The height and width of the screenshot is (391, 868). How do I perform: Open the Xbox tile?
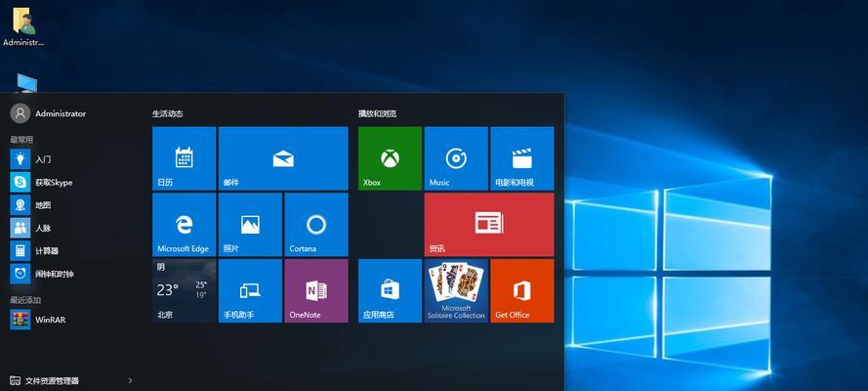[x=390, y=158]
